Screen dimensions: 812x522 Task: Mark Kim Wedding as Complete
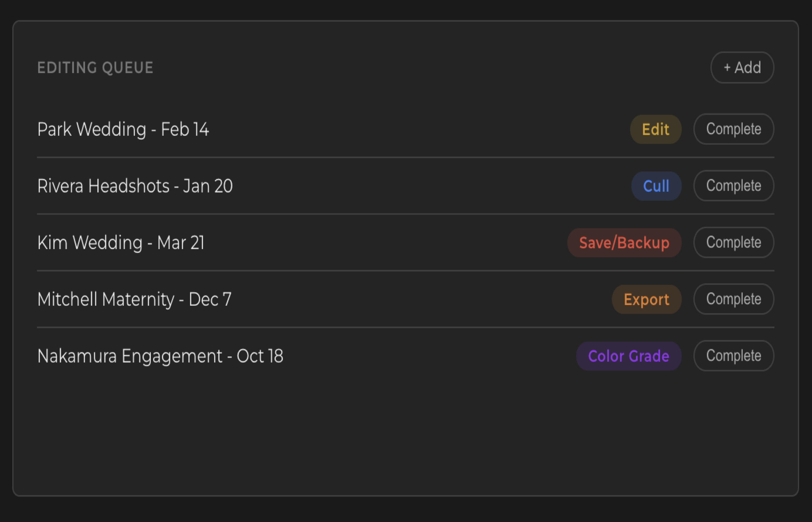[x=733, y=242]
